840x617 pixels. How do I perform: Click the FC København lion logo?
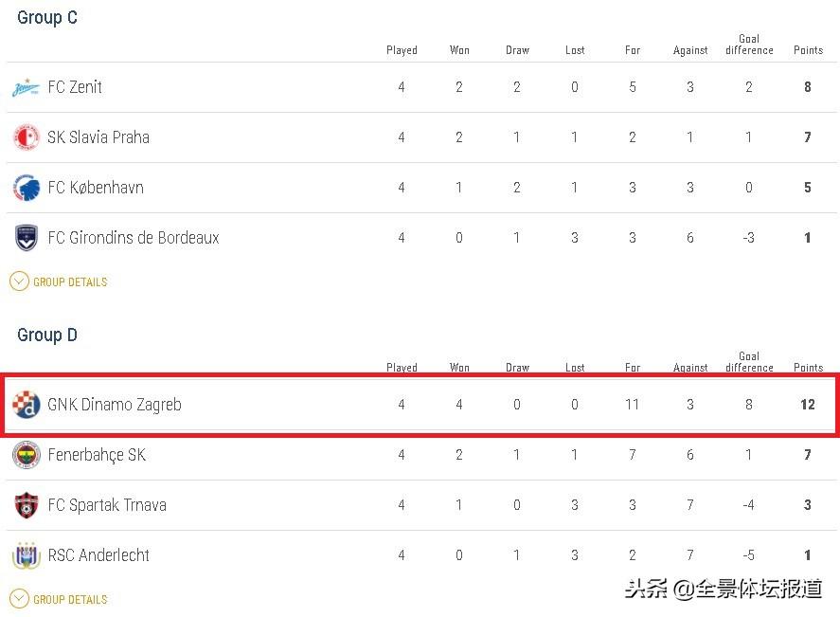tap(27, 188)
